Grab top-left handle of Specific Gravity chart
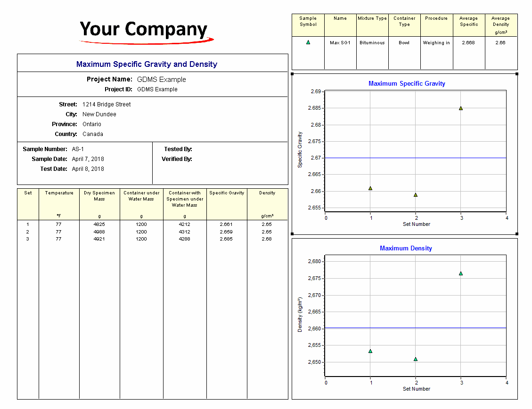Screen dimensions: 532x409 tap(293, 74)
